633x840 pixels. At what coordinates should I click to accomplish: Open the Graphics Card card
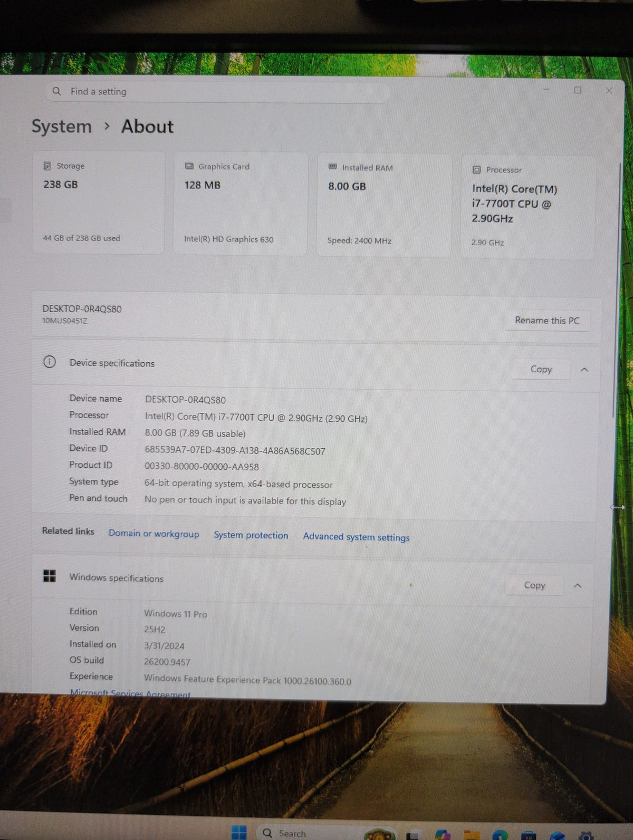point(241,204)
